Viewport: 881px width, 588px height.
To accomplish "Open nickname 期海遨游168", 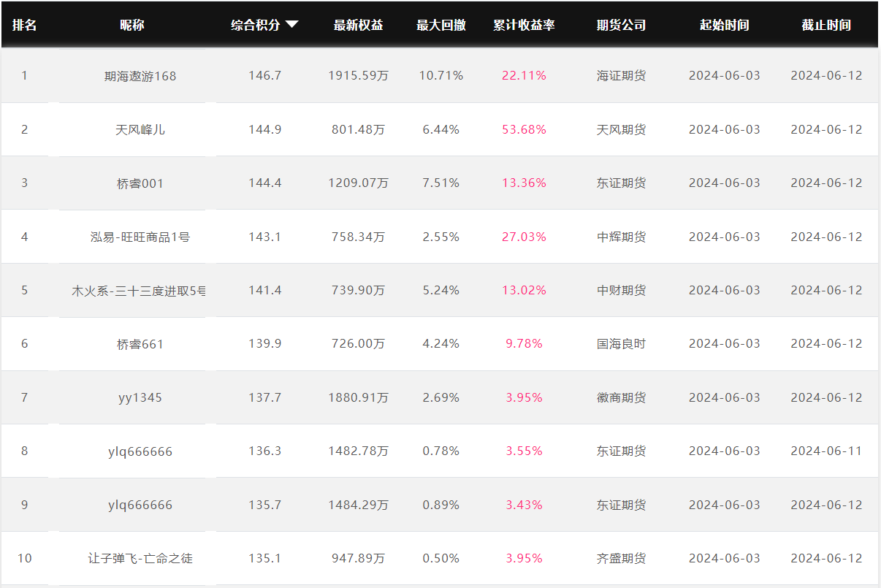I will coord(140,76).
